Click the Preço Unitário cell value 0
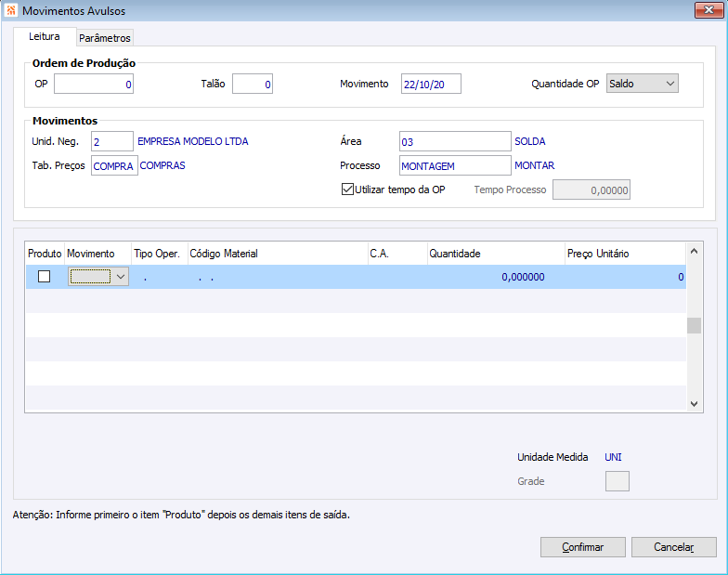728x575 pixels. click(625, 277)
